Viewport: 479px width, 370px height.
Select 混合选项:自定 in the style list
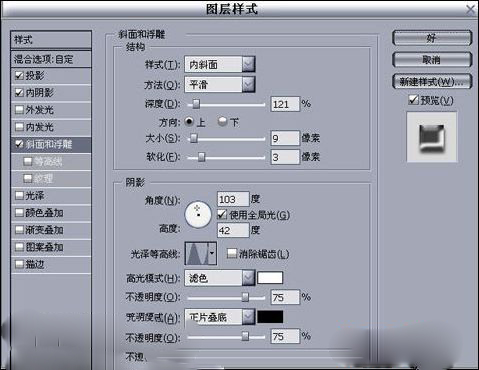[51, 59]
